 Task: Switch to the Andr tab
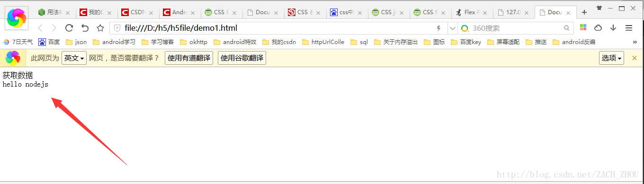pyautogui.click(x=179, y=12)
